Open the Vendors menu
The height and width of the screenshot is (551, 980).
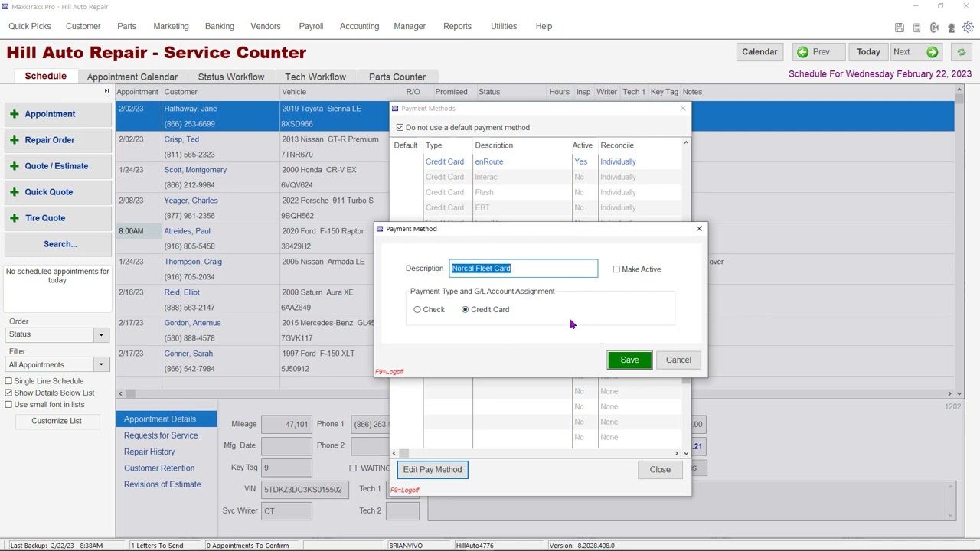pyautogui.click(x=266, y=26)
